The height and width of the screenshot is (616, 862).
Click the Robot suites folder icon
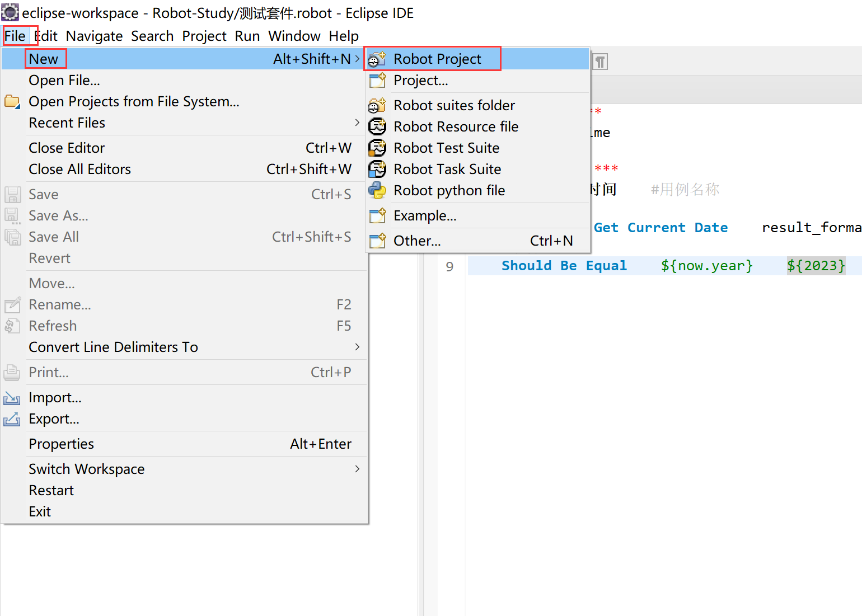[377, 105]
